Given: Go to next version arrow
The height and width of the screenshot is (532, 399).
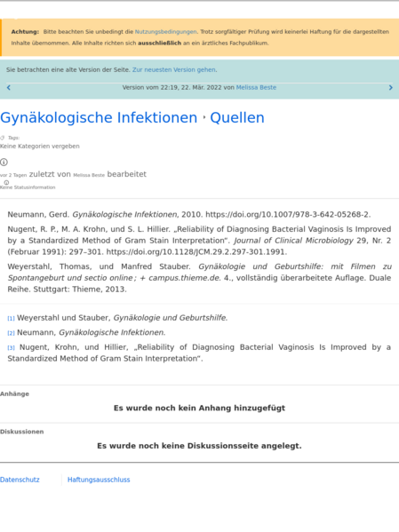Looking at the screenshot, I should (x=390, y=88).
